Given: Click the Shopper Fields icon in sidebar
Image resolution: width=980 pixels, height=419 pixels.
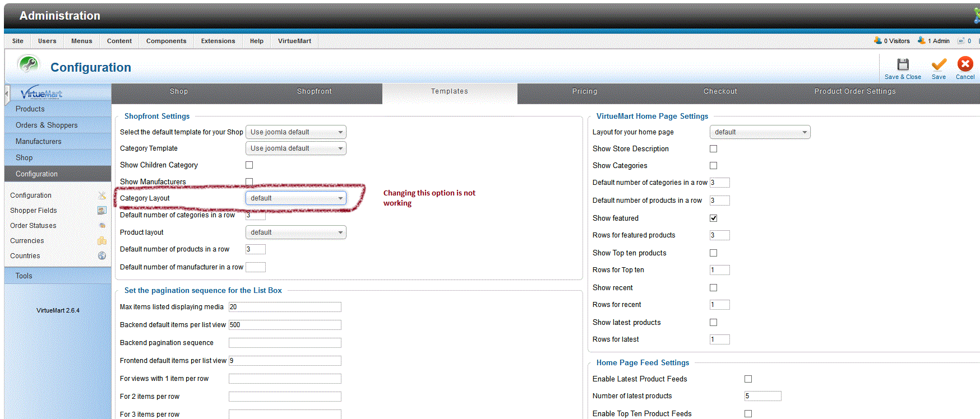Looking at the screenshot, I should (x=102, y=211).
